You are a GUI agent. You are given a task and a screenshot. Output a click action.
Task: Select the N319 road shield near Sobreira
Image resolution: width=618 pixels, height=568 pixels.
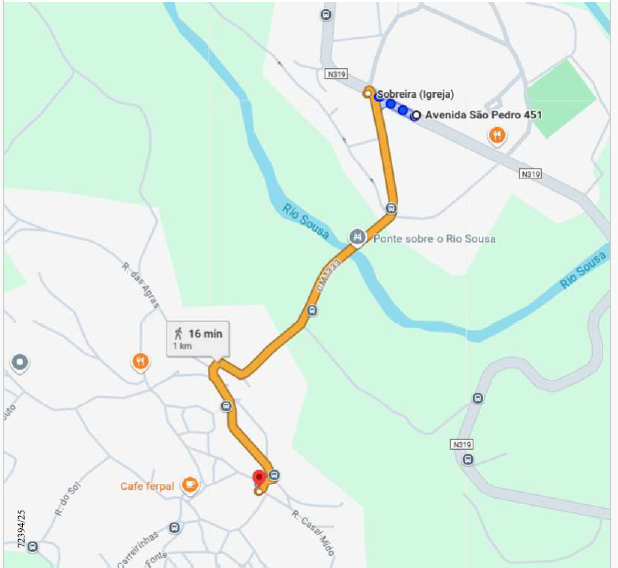336,74
